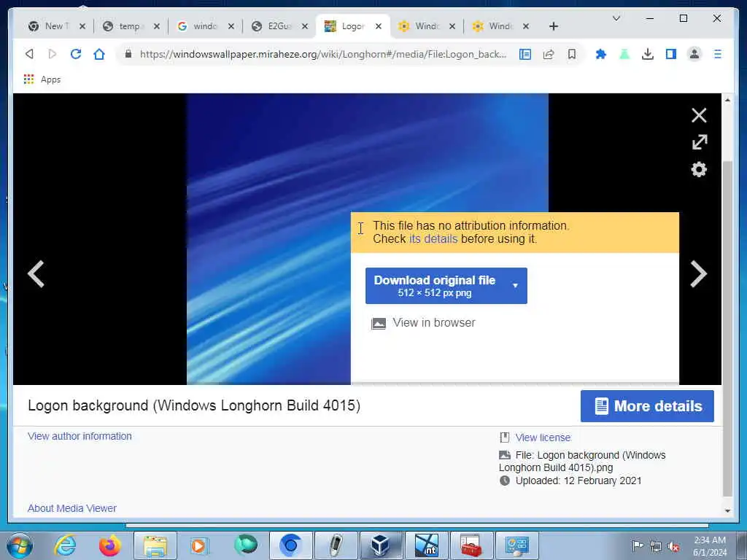Click Download original file button
This screenshot has width=747, height=560.
click(x=435, y=286)
